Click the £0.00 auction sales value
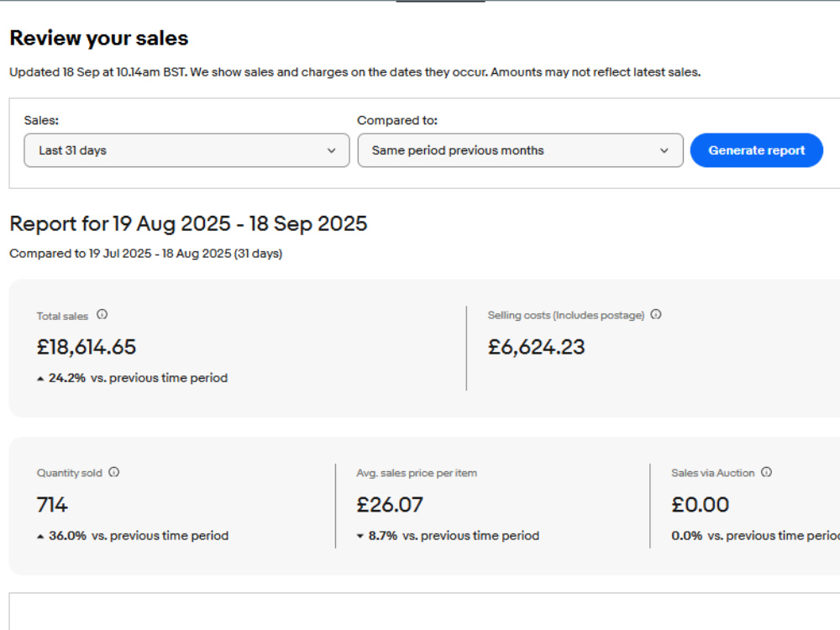840x630 pixels. 701,505
